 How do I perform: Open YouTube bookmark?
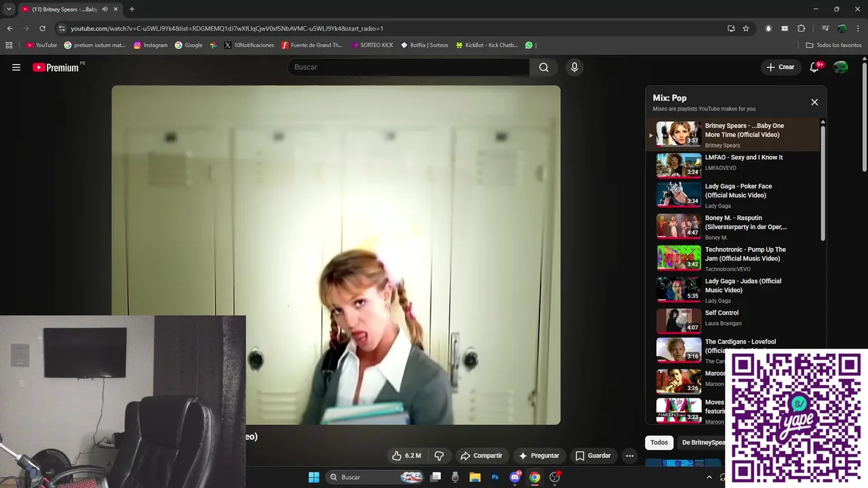41,45
